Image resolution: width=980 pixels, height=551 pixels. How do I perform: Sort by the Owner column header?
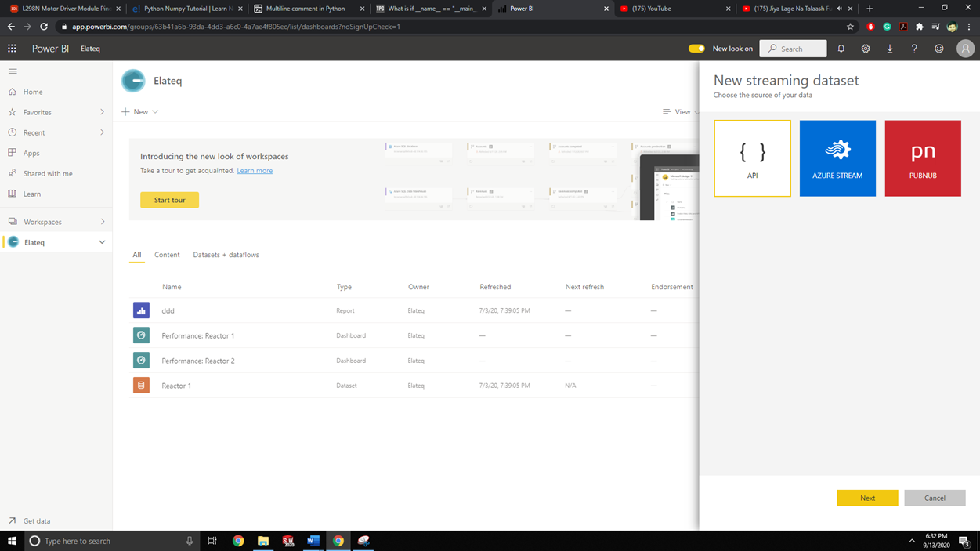[418, 287]
